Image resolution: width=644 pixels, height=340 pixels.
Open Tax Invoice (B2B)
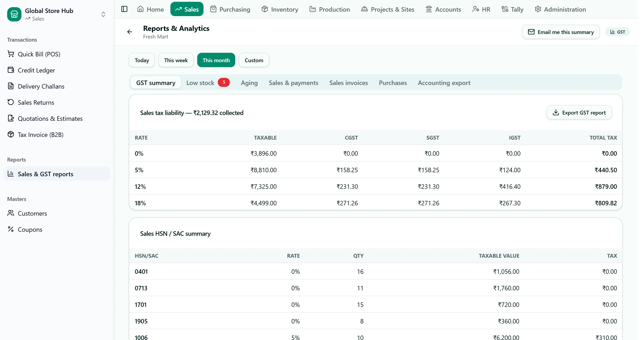pos(57,135)
